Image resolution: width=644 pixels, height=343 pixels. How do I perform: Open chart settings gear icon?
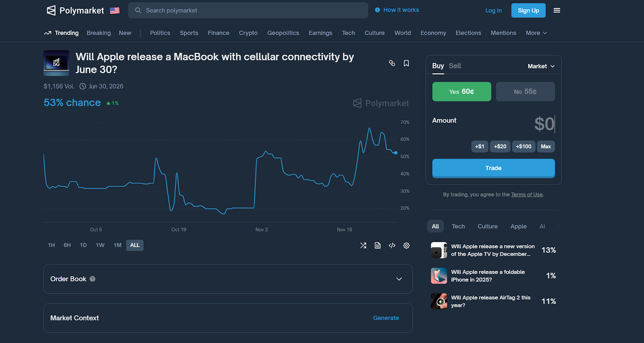[407, 246]
